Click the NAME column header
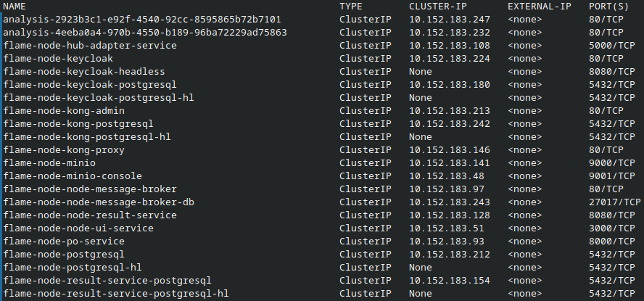This screenshot has height=301, width=644. point(15,6)
